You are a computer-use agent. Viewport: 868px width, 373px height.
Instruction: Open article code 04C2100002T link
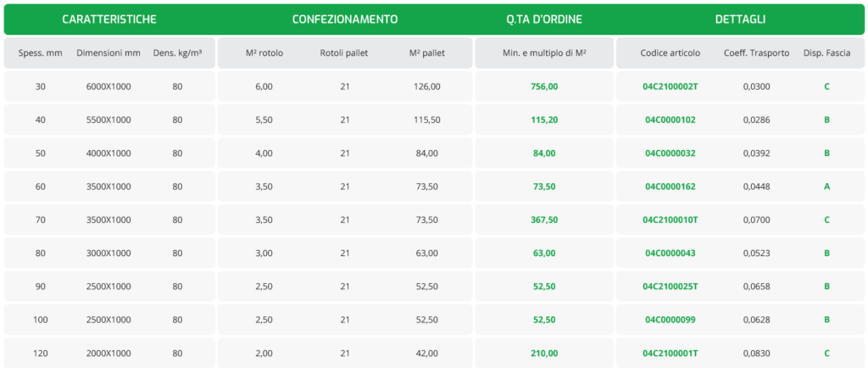point(670,86)
